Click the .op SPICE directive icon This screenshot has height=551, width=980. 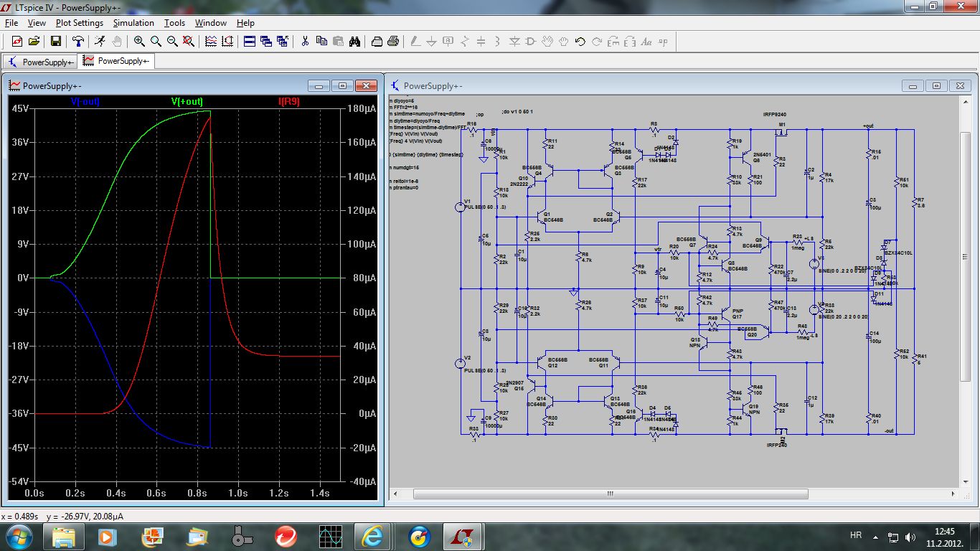point(663,42)
